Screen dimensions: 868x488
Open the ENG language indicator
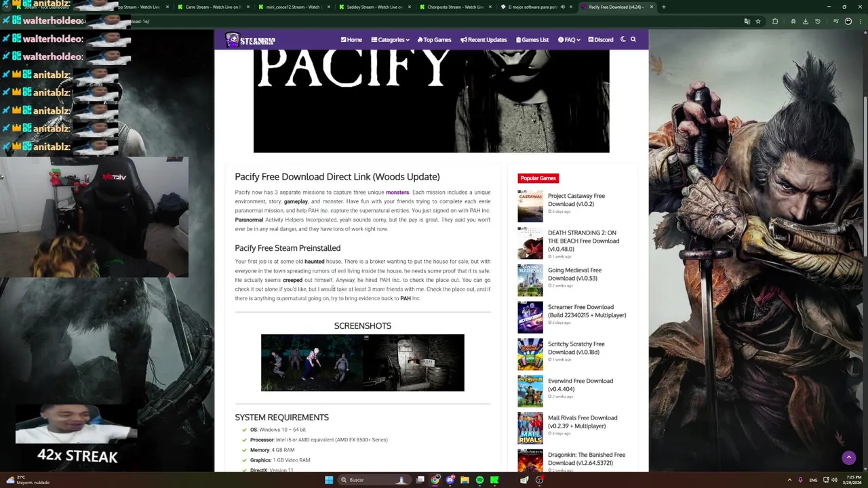tap(813, 480)
